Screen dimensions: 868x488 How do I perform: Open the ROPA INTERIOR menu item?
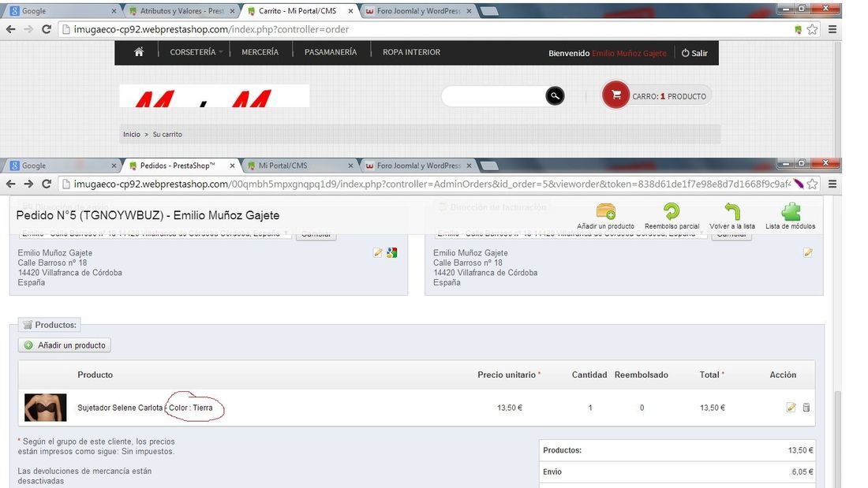411,52
